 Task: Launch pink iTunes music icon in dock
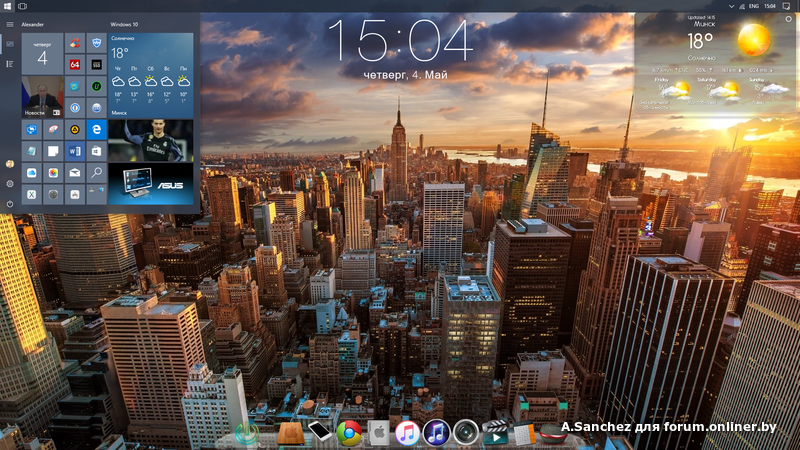pyautogui.click(x=407, y=432)
